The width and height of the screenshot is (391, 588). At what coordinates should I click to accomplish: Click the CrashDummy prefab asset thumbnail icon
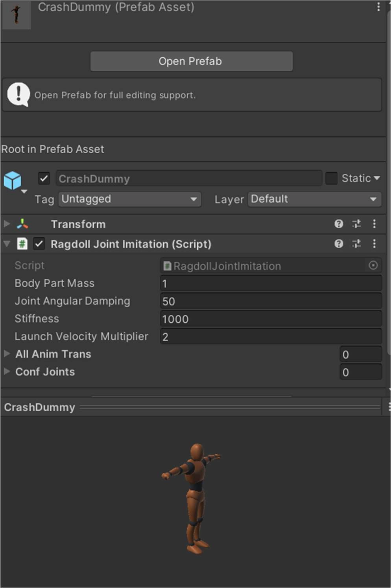pyautogui.click(x=16, y=15)
